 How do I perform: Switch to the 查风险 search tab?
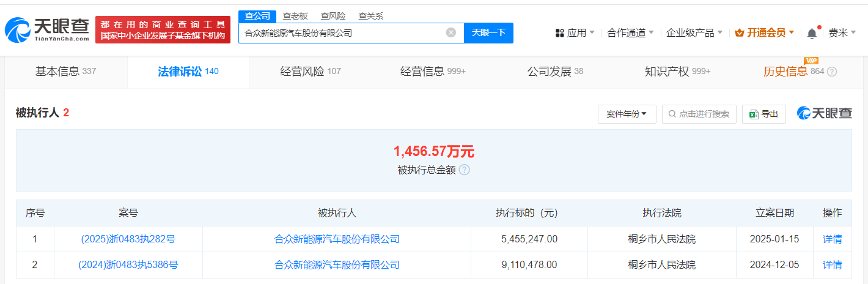coord(333,17)
